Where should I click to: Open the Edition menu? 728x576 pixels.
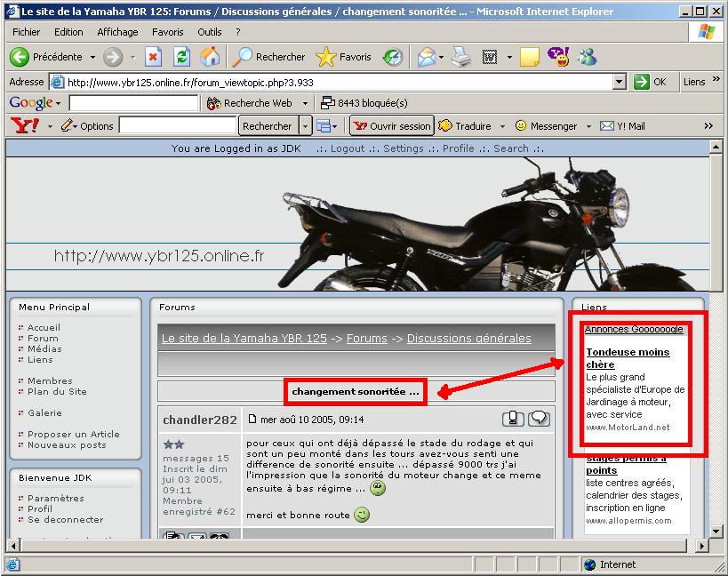point(68,32)
